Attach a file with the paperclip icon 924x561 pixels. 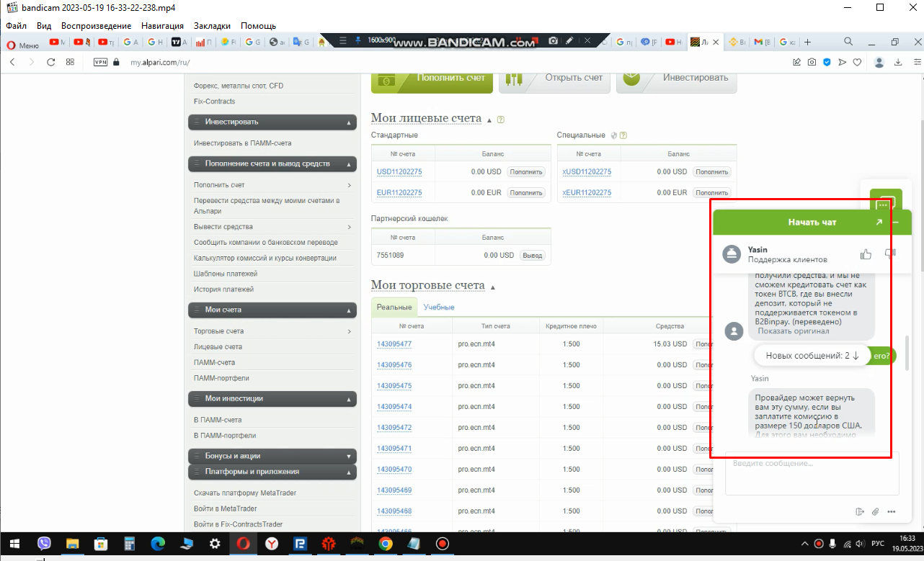tap(875, 512)
